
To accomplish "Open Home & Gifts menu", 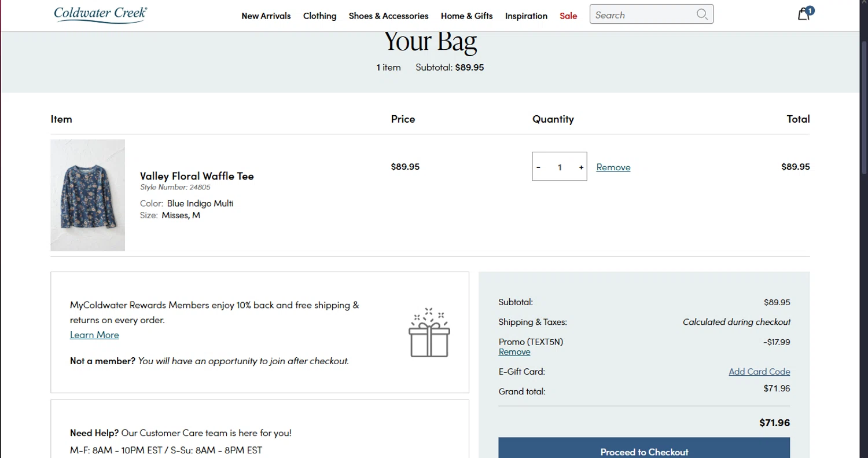I will point(466,16).
